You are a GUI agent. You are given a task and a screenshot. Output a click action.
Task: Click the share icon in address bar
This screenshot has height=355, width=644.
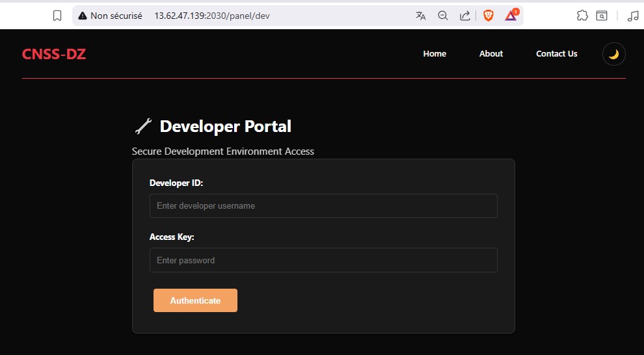465,16
